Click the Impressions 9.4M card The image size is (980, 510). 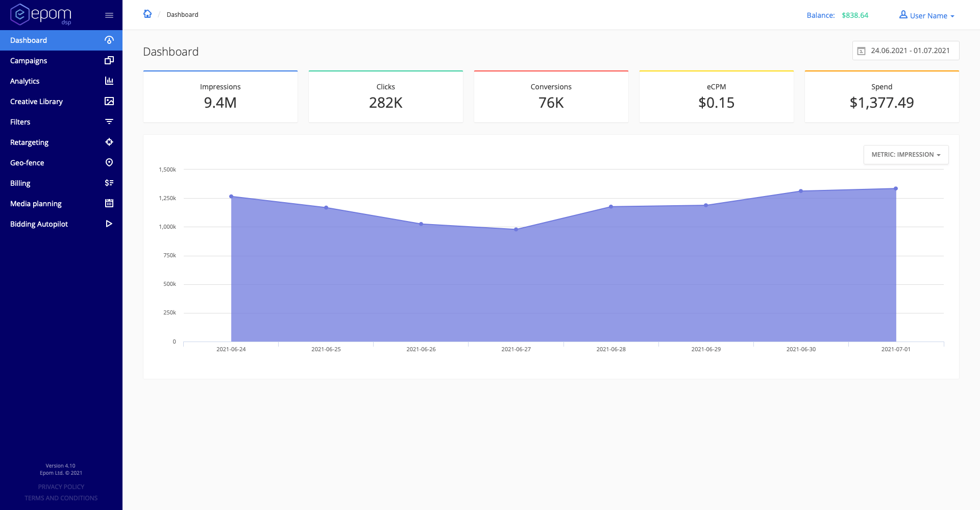(220, 96)
